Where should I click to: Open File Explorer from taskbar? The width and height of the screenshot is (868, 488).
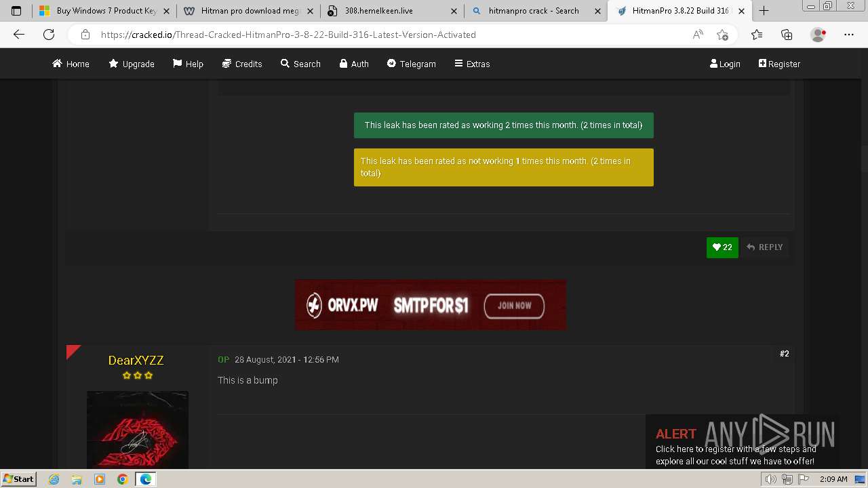pos(77,479)
